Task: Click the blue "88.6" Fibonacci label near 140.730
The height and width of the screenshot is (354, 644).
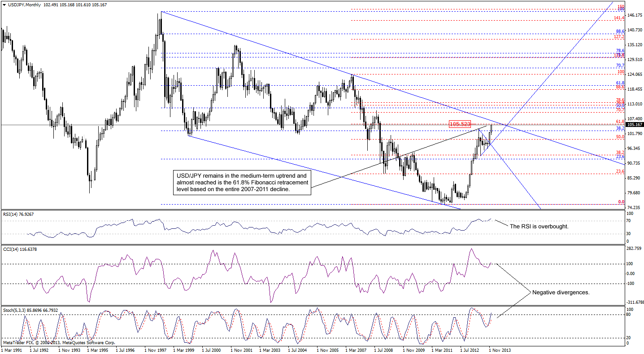Action: (620, 31)
